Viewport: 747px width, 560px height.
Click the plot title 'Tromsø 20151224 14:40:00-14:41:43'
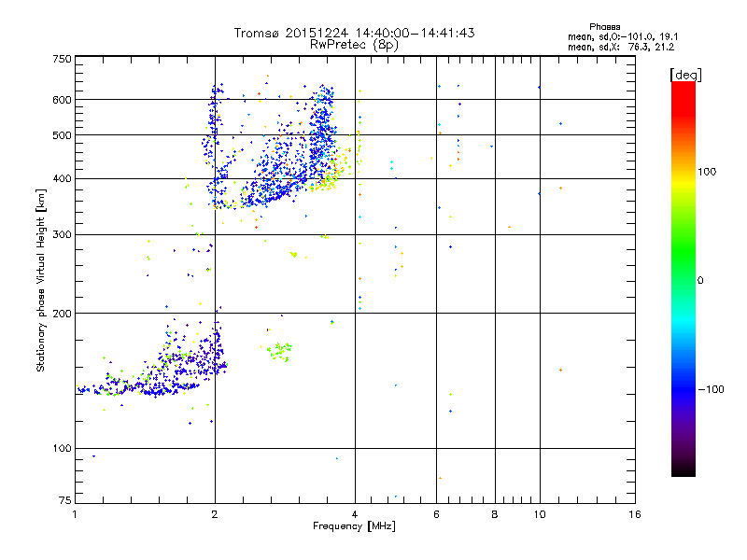tap(354, 33)
